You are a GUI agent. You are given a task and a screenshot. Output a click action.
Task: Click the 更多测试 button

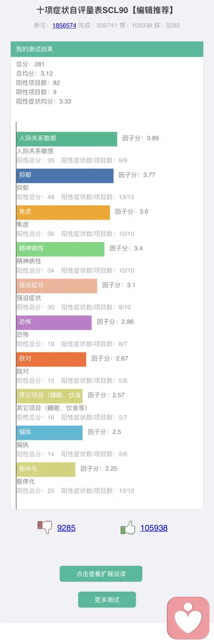click(x=107, y=600)
